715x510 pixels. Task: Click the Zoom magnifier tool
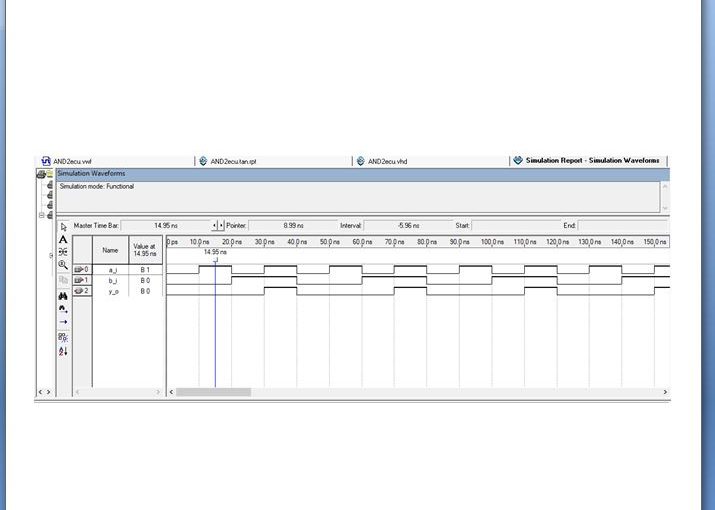[x=64, y=266]
